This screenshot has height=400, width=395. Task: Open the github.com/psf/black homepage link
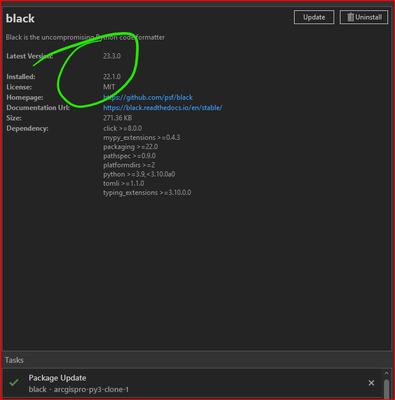[x=148, y=97]
